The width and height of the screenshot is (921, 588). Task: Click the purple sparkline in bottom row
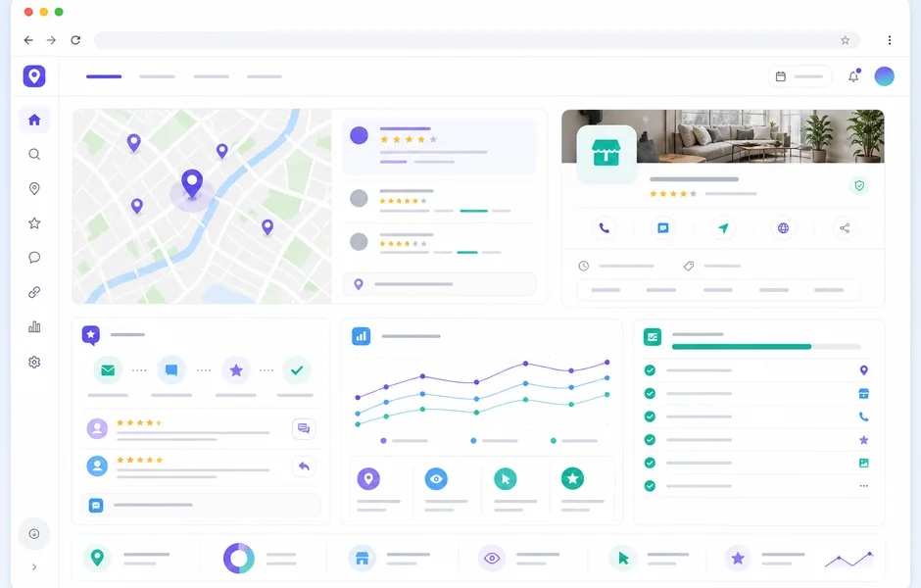coord(849,560)
